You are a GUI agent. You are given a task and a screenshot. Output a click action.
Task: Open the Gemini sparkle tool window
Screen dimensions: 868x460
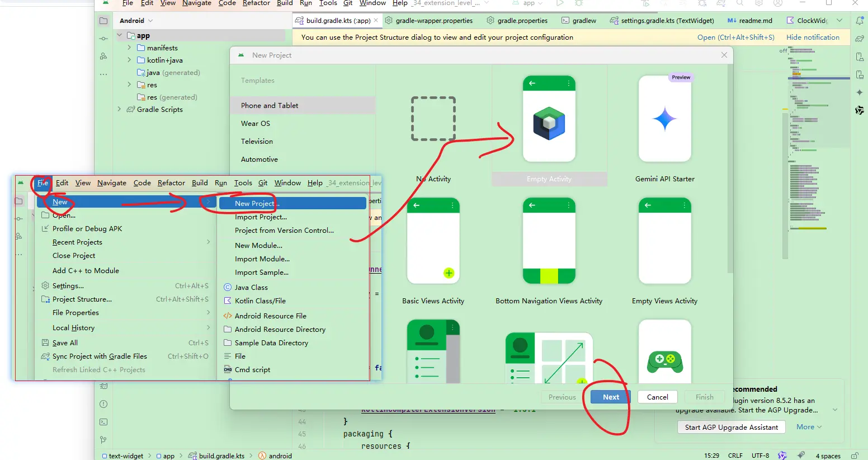[860, 92]
